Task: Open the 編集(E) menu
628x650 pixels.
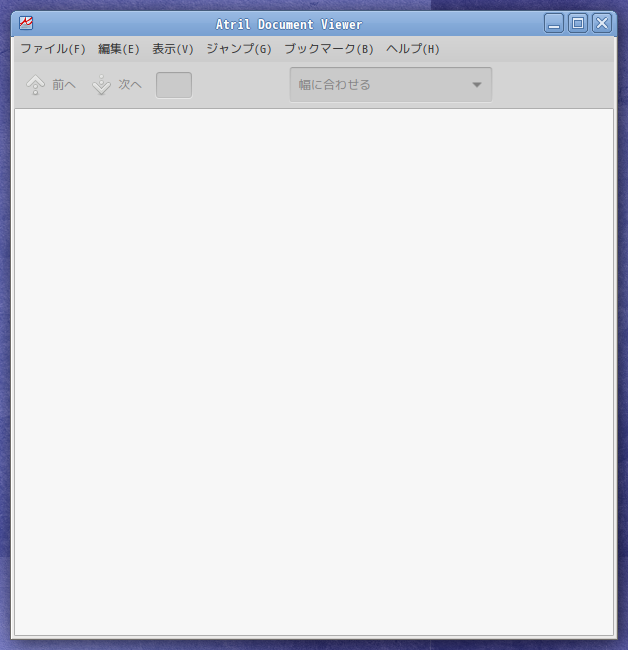Action: click(119, 49)
